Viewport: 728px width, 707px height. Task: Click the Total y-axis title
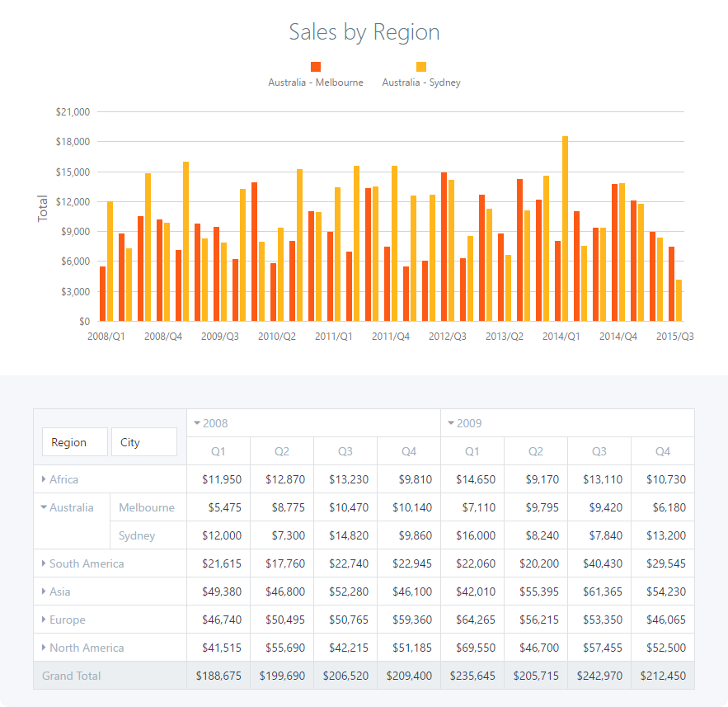coord(42,208)
